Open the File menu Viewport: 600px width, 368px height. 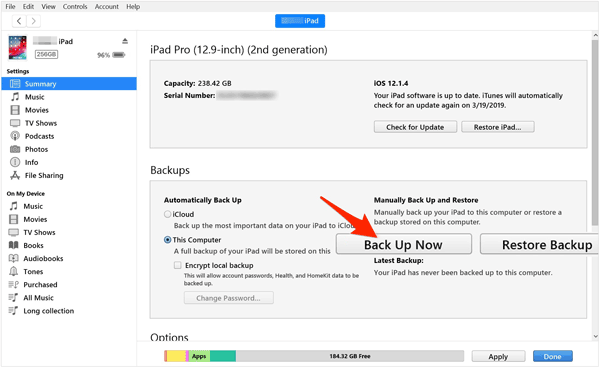coord(10,7)
